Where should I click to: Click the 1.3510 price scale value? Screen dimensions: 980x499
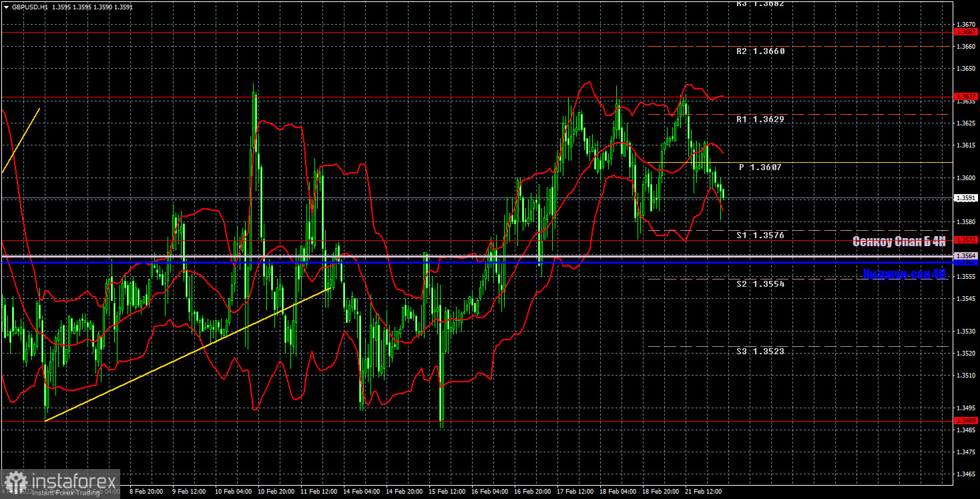[x=966, y=375]
